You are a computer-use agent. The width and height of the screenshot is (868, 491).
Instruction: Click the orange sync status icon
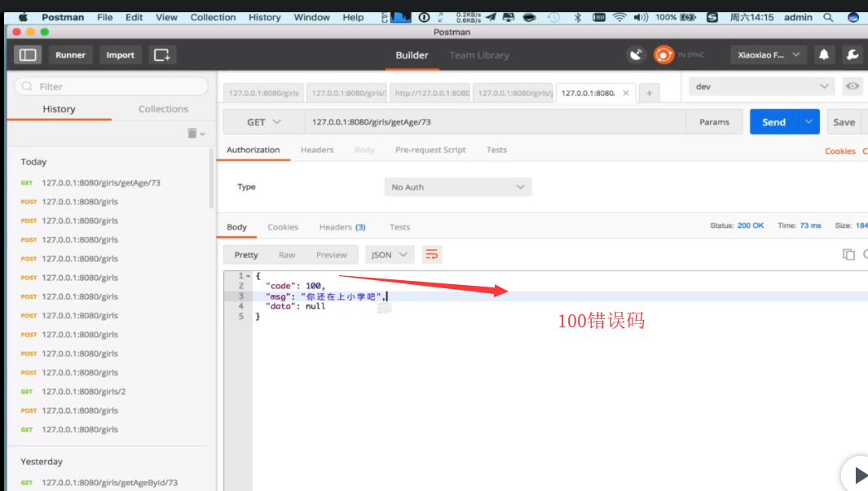(663, 55)
